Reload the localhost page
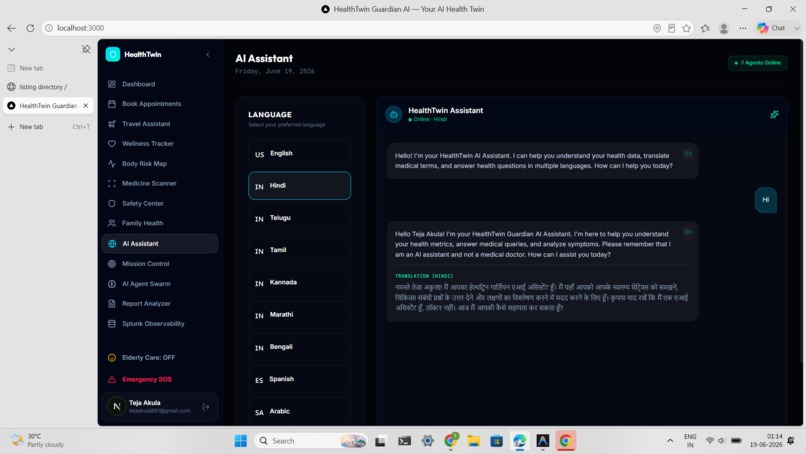Screen dimensions: 806x454 click(30, 28)
